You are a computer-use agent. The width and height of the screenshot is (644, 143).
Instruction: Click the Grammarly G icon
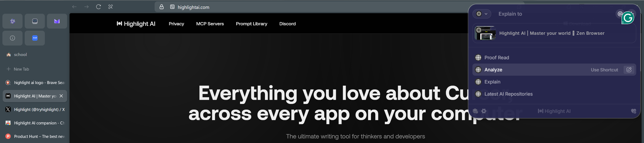tap(628, 18)
